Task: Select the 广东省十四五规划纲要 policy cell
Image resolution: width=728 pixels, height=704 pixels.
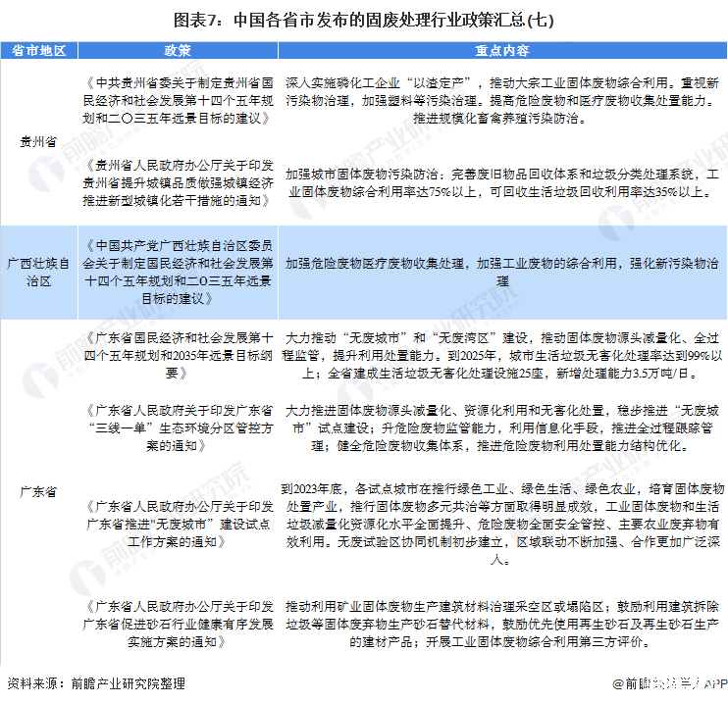Action: 178,356
